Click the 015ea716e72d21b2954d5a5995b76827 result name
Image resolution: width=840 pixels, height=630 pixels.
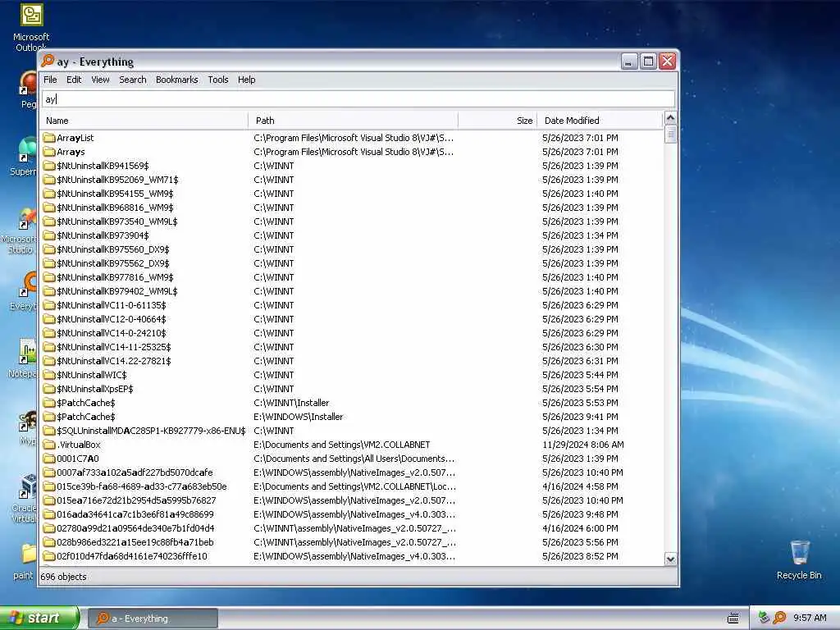coord(136,500)
